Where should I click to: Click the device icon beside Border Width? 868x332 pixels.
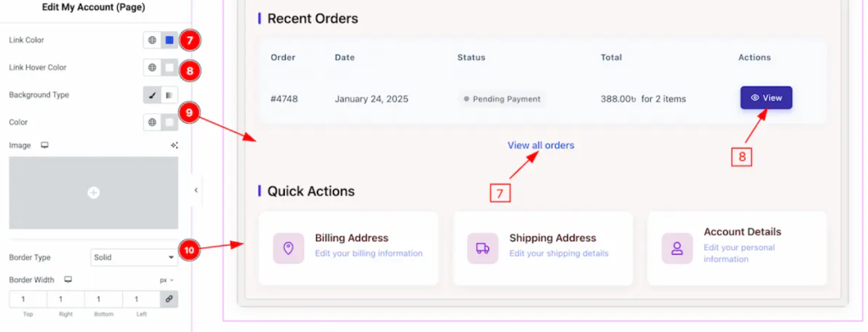(x=68, y=280)
